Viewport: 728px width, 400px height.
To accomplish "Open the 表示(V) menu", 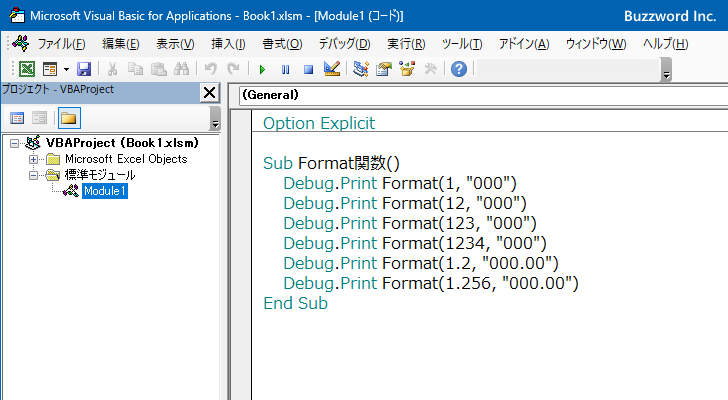I will pos(175,44).
